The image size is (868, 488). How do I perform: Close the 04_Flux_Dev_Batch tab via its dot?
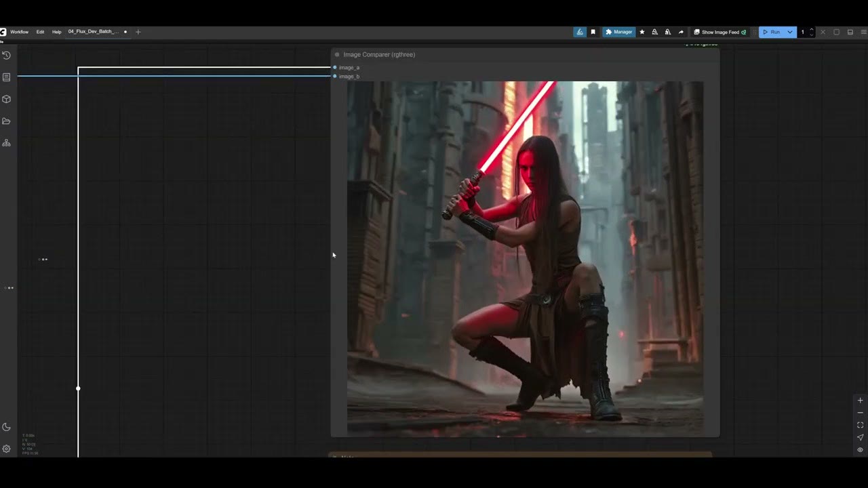click(x=125, y=32)
